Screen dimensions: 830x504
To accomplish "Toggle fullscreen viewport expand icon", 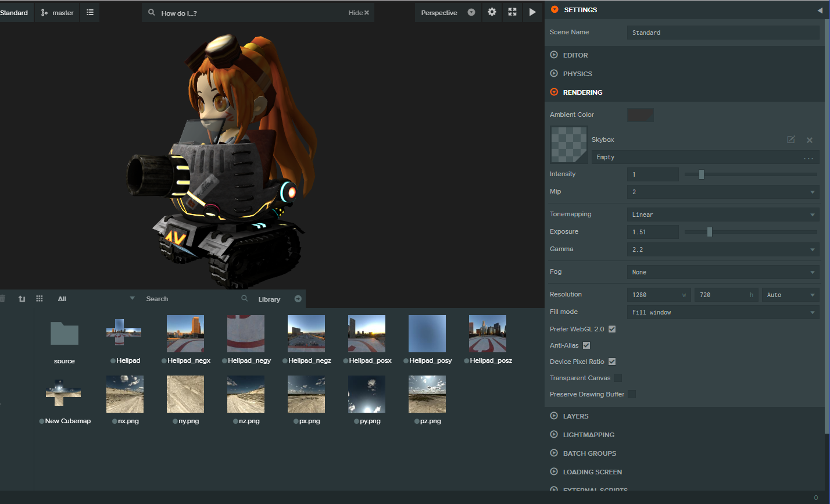I will point(512,12).
